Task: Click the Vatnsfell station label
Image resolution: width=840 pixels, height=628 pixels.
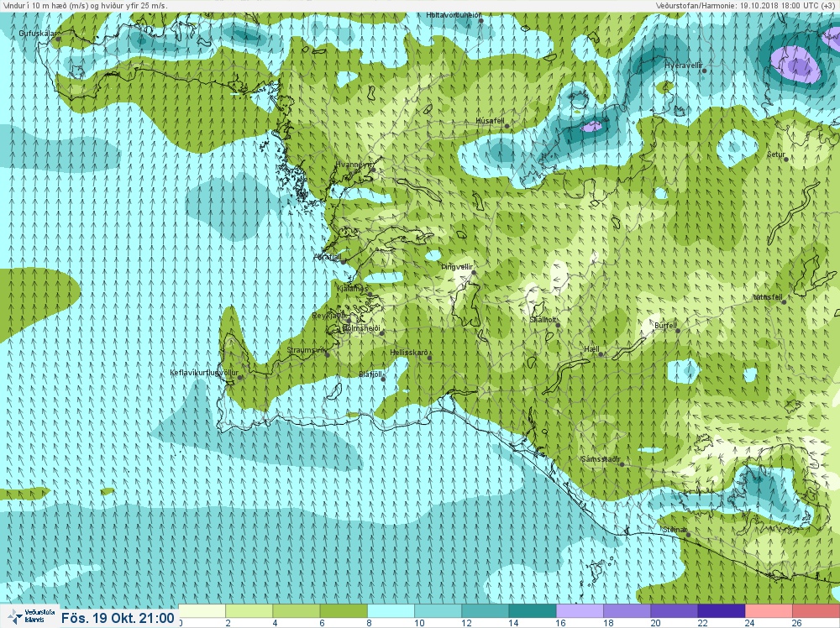Action: 768,297
